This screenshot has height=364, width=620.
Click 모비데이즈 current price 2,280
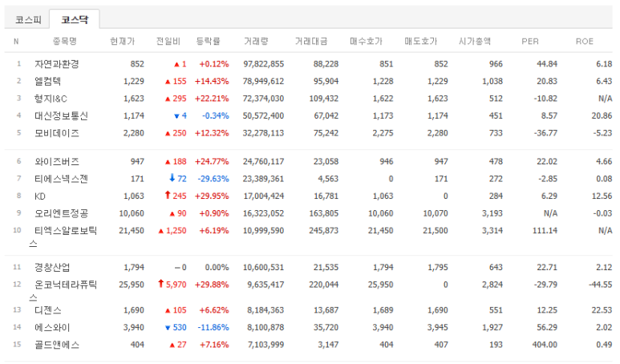click(x=134, y=133)
